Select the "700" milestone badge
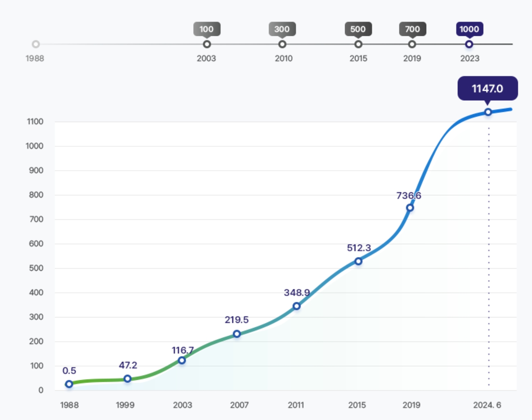The height and width of the screenshot is (420, 532). (x=412, y=29)
